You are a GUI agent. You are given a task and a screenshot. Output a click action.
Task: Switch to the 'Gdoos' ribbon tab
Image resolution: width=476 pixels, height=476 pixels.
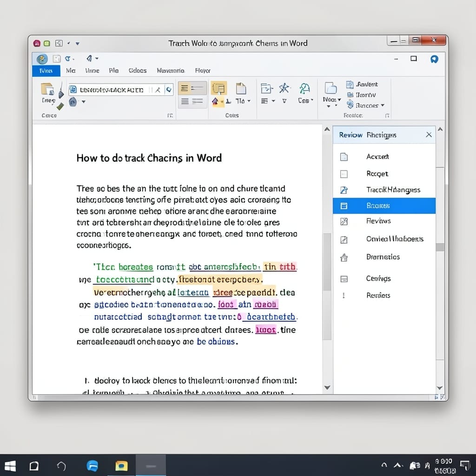(138, 71)
